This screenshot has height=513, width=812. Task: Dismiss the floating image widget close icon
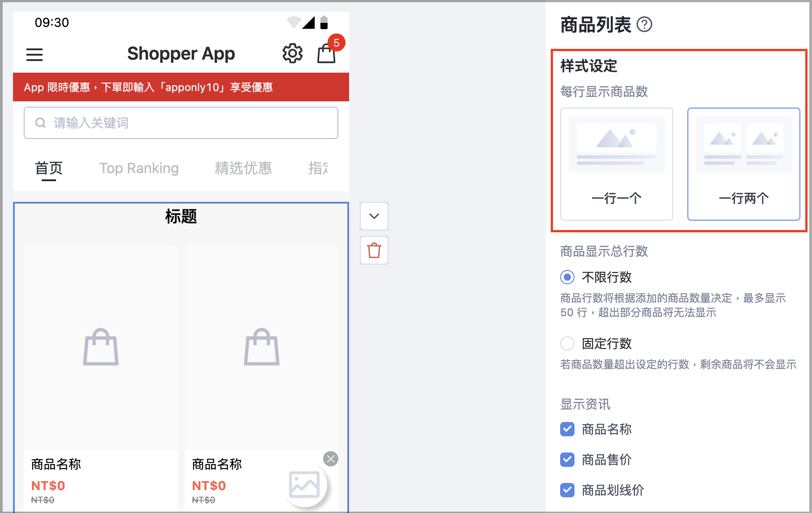pos(331,459)
